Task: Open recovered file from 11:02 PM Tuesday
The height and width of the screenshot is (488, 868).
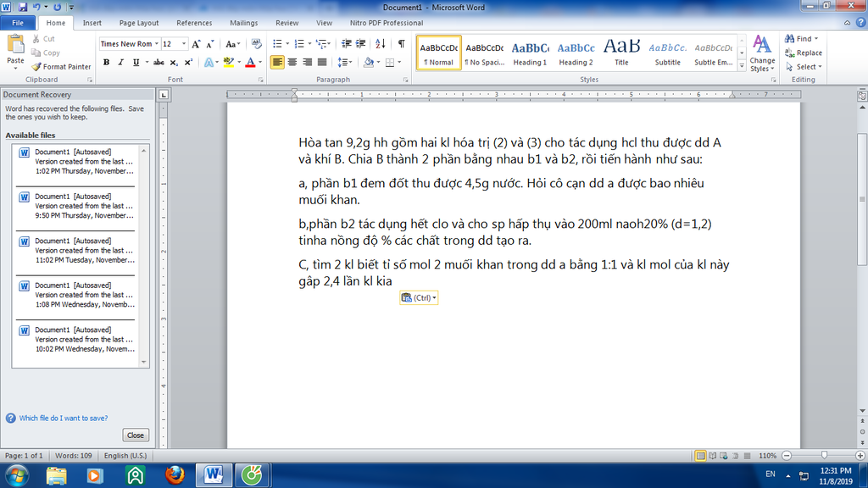Action: point(75,251)
